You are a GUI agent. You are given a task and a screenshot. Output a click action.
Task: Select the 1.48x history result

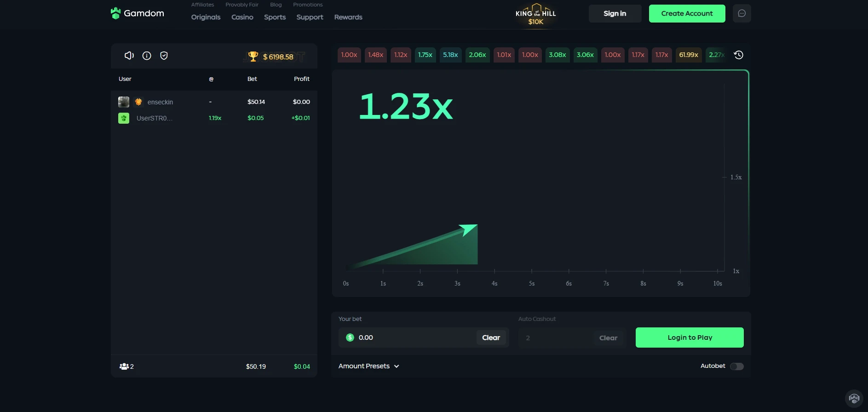pyautogui.click(x=376, y=55)
